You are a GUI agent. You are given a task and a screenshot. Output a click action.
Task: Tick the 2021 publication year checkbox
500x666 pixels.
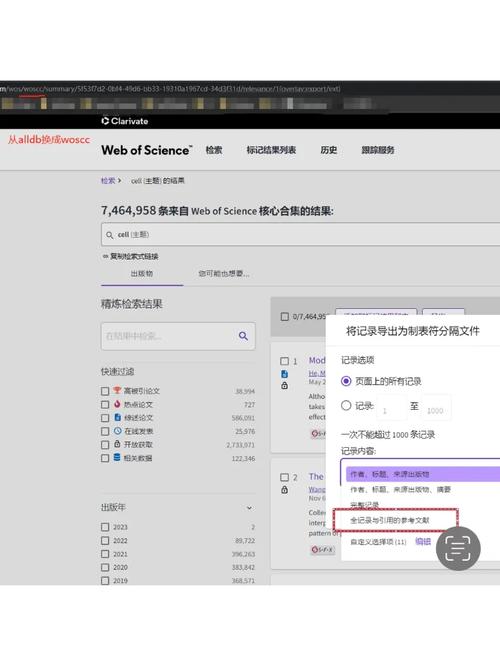click(x=105, y=554)
